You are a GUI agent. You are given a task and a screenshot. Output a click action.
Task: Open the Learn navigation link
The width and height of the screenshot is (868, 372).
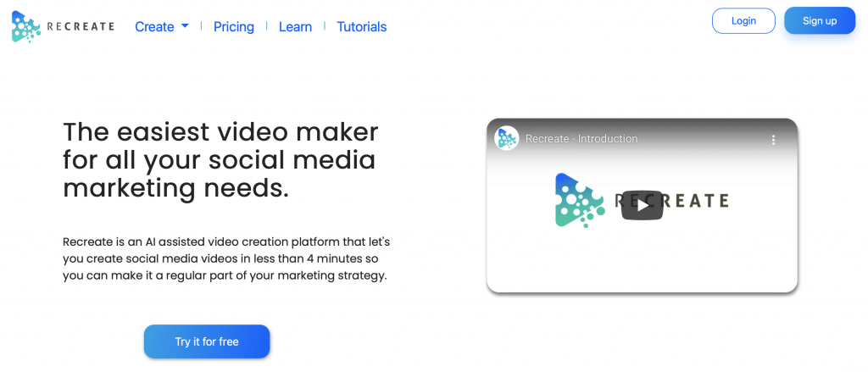click(x=295, y=26)
